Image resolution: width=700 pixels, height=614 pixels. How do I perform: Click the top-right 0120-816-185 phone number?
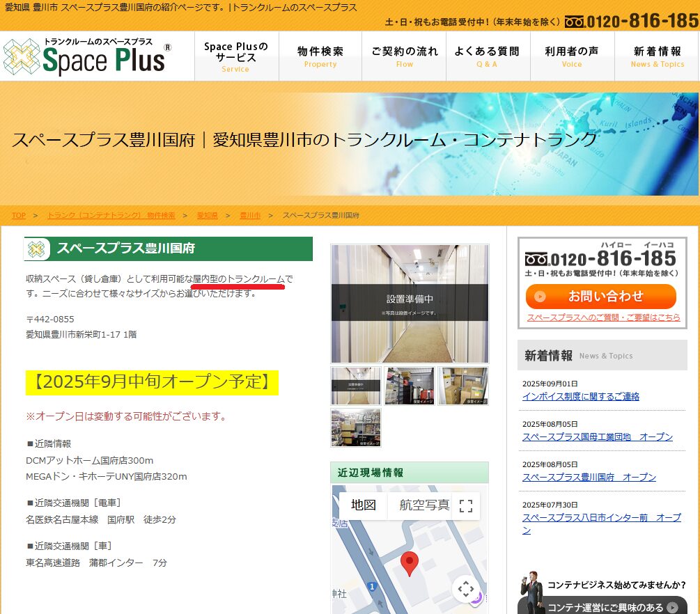[631, 21]
